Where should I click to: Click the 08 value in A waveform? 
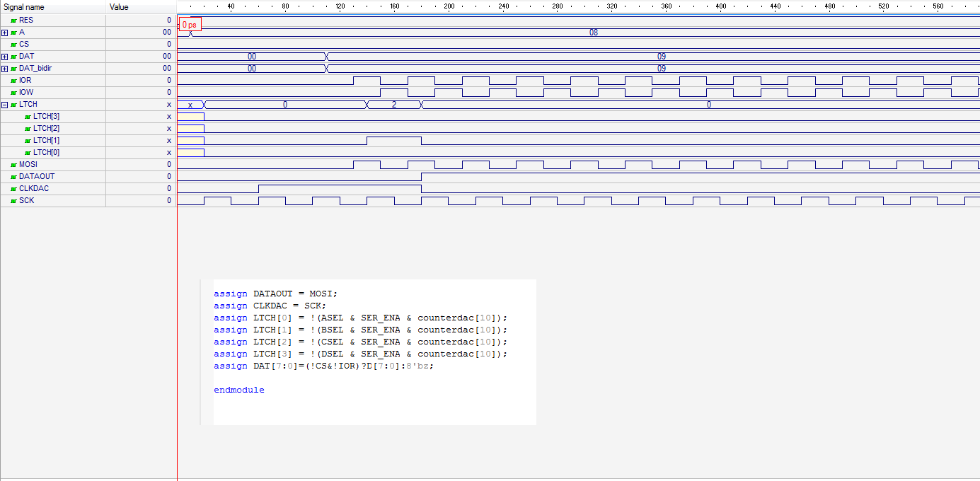pos(594,33)
